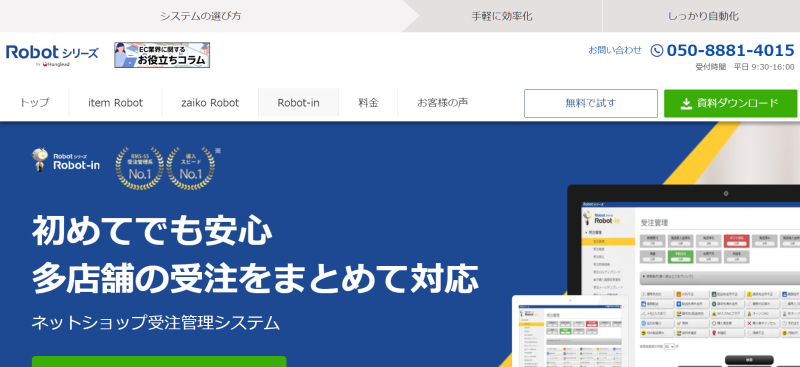This screenshot has width=800, height=367.
Task: Click the download icon on the green button
Action: (x=686, y=104)
